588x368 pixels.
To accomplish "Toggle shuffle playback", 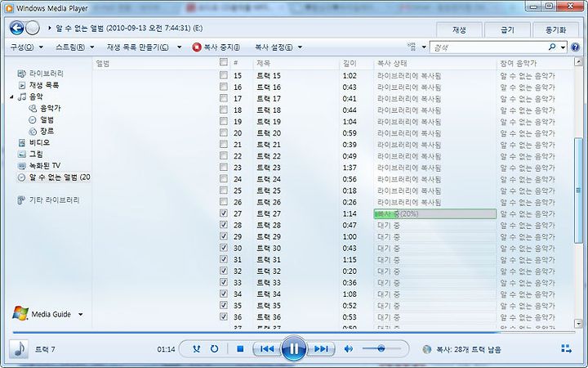I will coord(196,349).
